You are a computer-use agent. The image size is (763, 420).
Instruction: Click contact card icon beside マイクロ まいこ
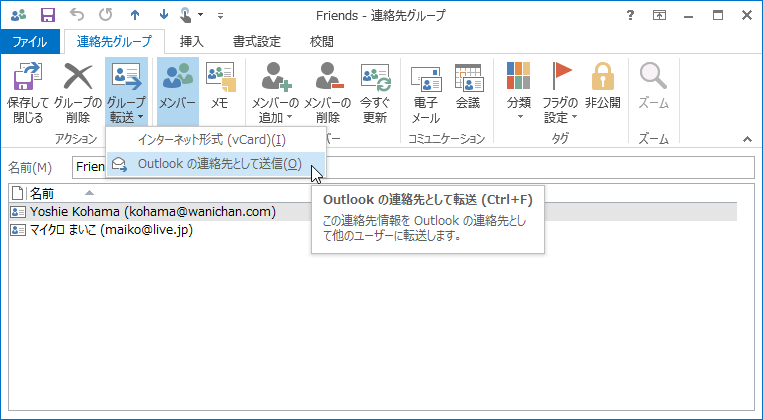click(x=18, y=230)
